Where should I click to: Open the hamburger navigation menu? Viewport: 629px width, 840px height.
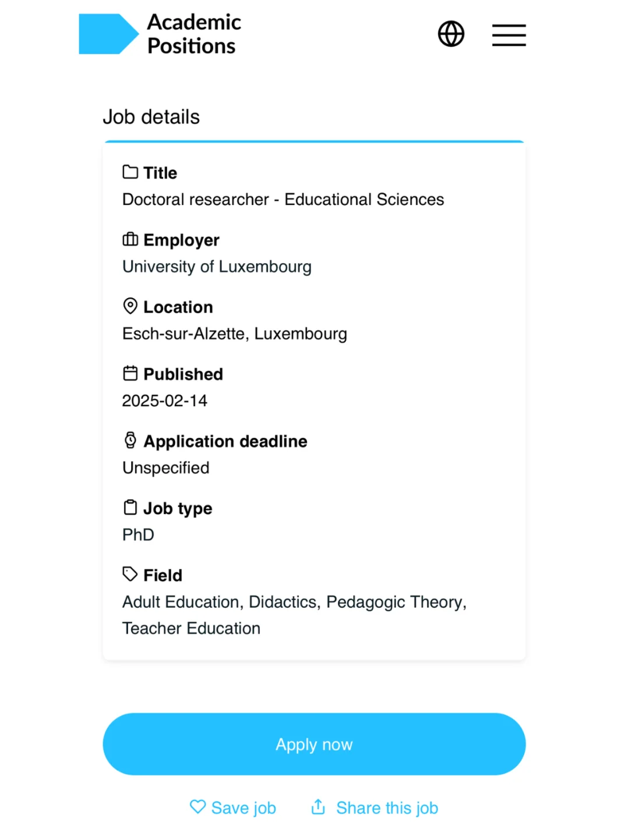point(508,34)
